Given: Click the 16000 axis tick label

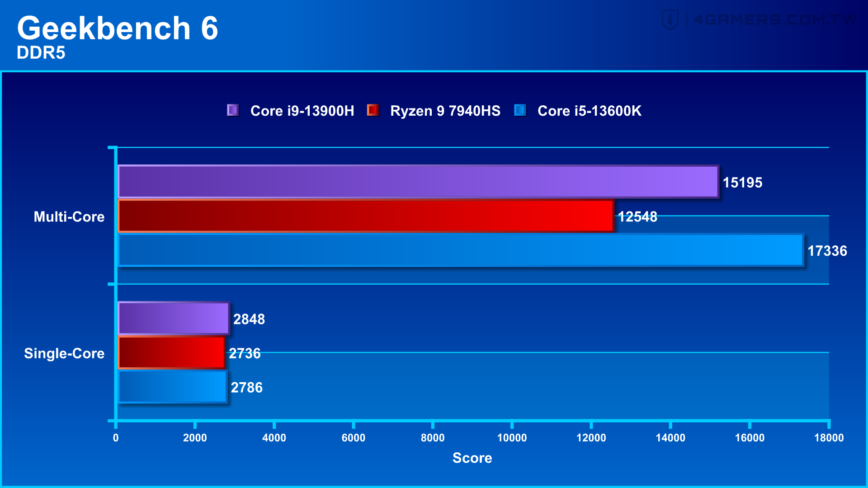Looking at the screenshot, I should coord(750,438).
